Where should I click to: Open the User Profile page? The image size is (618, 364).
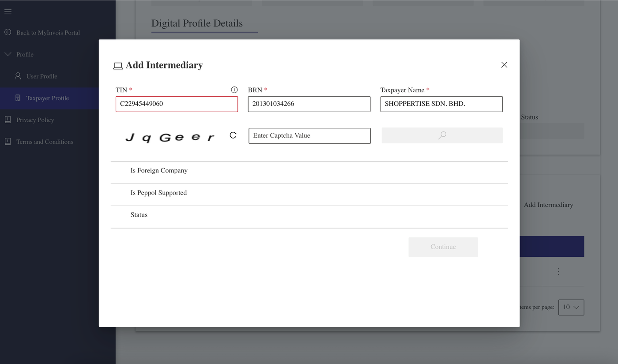(41, 76)
